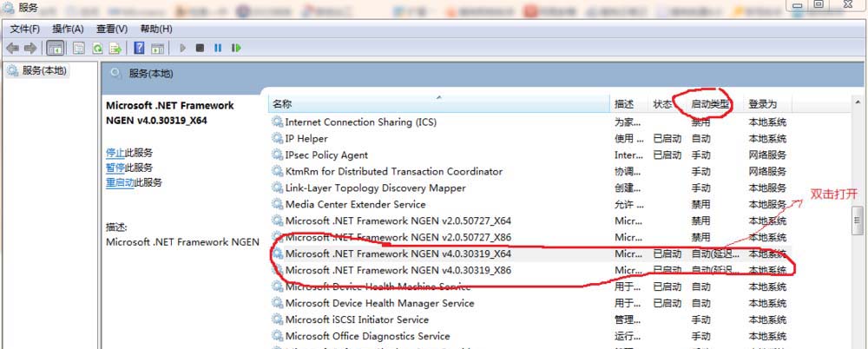Open the Properties toolbar icon
The width and height of the screenshot is (868, 349).
79,49
